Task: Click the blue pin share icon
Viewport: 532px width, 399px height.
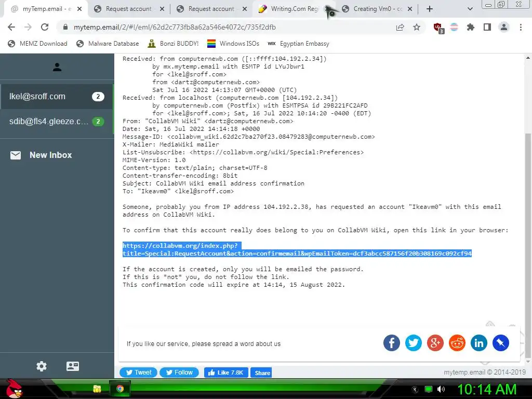Action: pos(501,343)
